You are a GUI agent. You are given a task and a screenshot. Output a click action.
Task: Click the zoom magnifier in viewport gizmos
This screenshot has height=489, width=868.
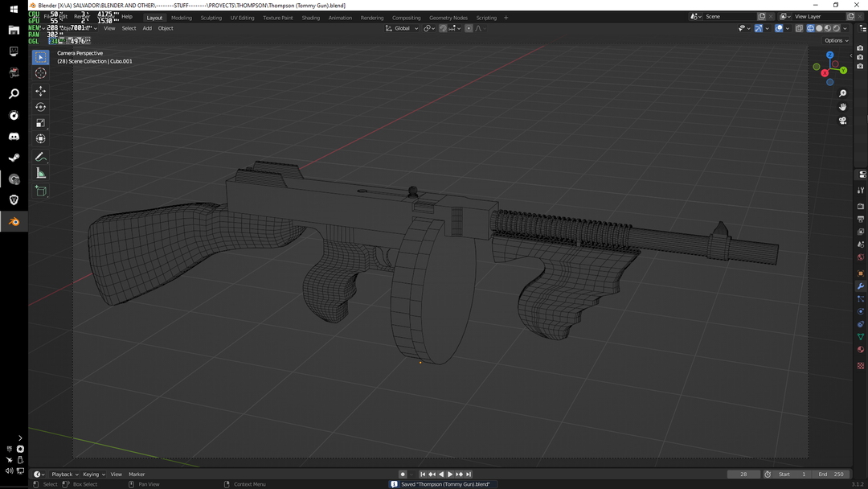pyautogui.click(x=842, y=93)
